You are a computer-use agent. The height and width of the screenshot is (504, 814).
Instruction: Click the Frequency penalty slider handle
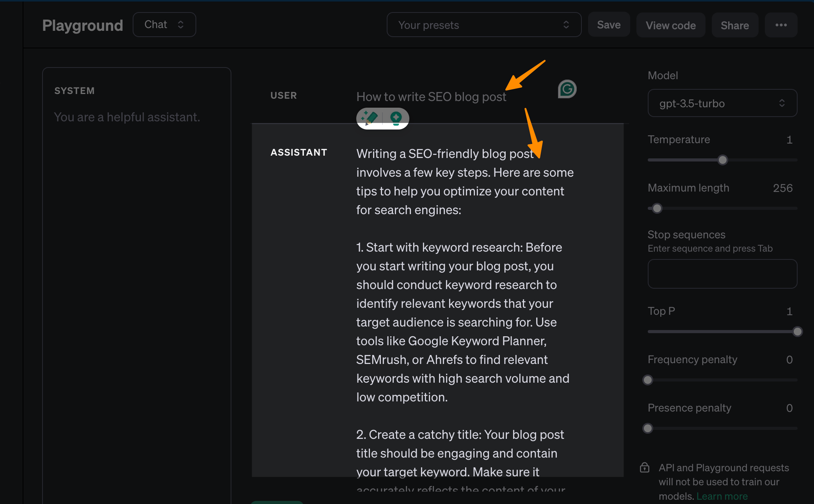pos(648,380)
